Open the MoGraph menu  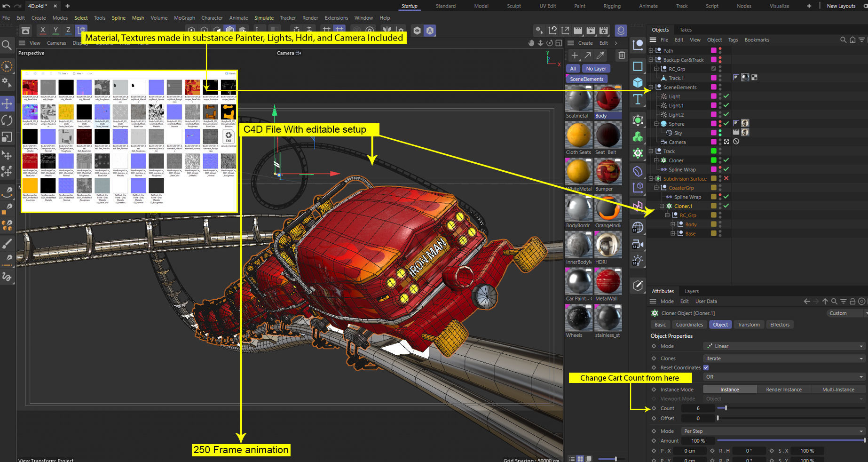point(184,18)
